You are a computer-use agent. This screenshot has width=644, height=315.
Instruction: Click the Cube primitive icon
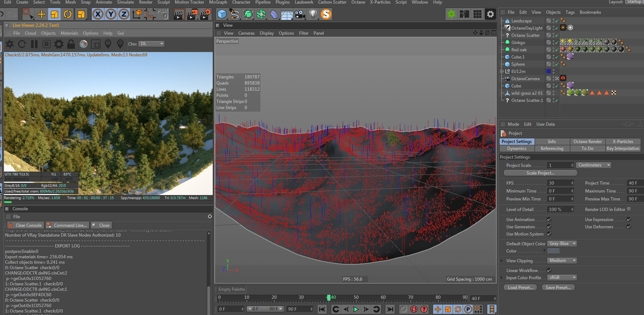click(x=222, y=14)
